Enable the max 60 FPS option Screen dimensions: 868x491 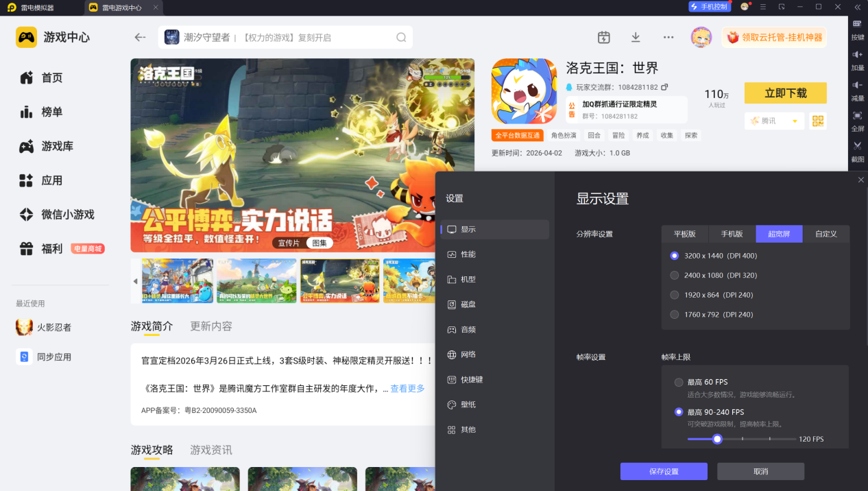[x=679, y=382]
